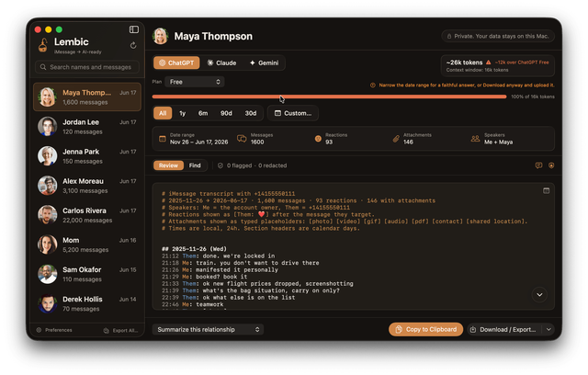This screenshot has width=588, height=375.
Task: Click the comment flag icon above transcript
Action: (x=539, y=165)
